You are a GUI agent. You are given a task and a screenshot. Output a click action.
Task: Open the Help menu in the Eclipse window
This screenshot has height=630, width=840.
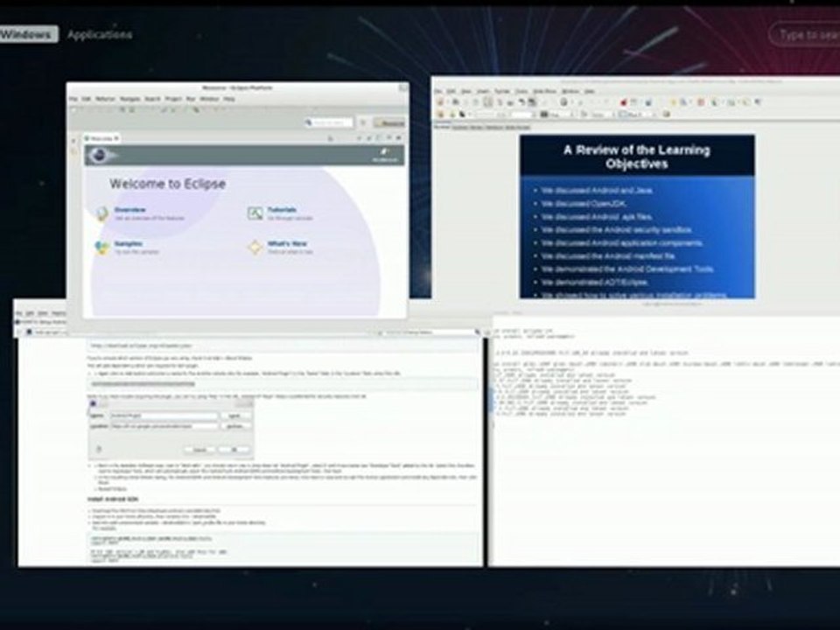coord(229,99)
